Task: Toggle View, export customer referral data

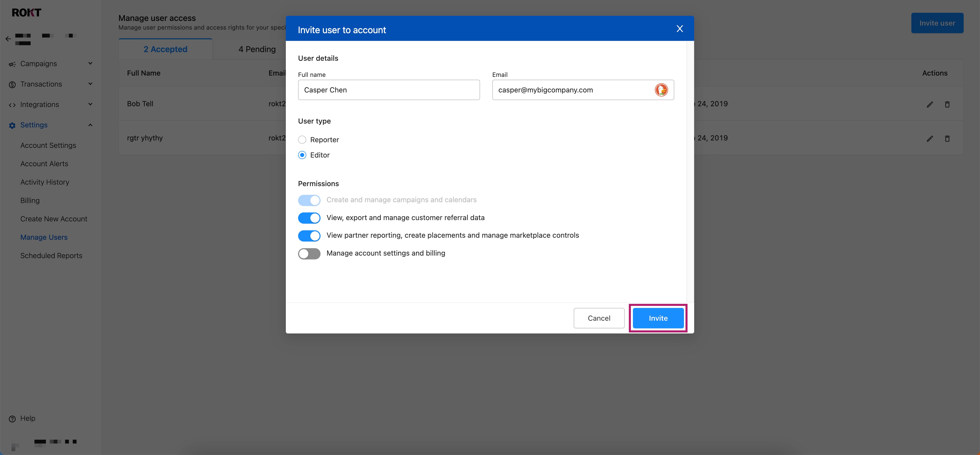Action: pos(309,218)
